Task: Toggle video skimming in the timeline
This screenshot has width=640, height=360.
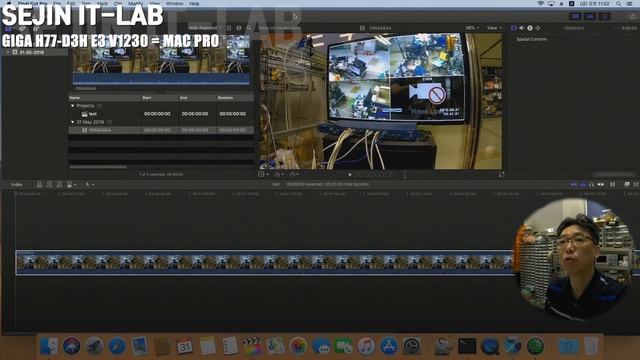Action: point(573,184)
